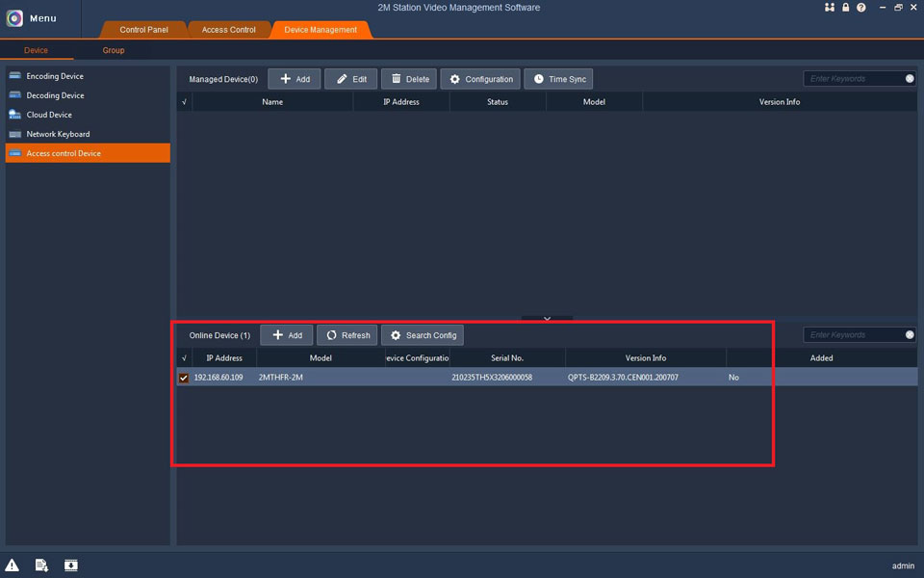Select Access control Device in sidebar
This screenshot has width=924, height=578.
[88, 153]
